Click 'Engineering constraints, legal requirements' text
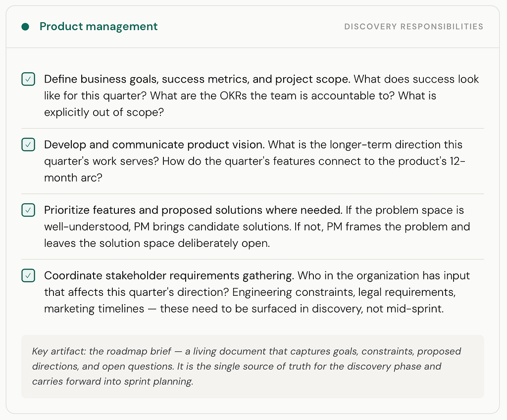This screenshot has height=420, width=507. coord(344,292)
